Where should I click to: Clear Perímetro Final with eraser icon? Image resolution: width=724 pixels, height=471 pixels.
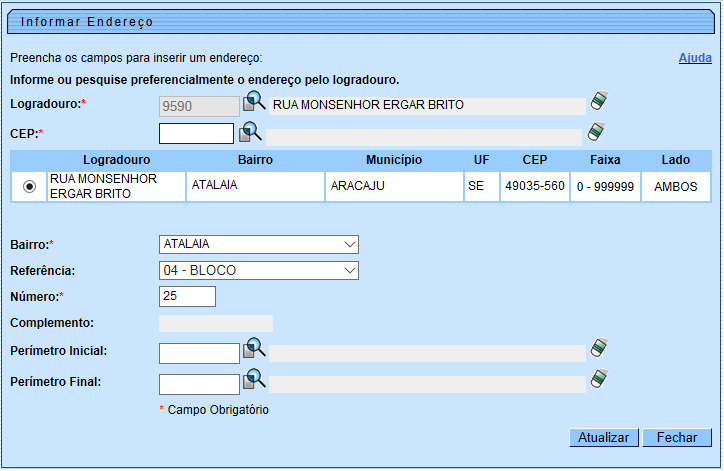pyautogui.click(x=598, y=379)
